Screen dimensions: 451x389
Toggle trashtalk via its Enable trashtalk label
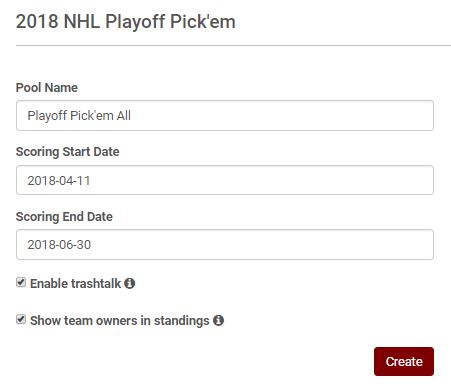75,284
